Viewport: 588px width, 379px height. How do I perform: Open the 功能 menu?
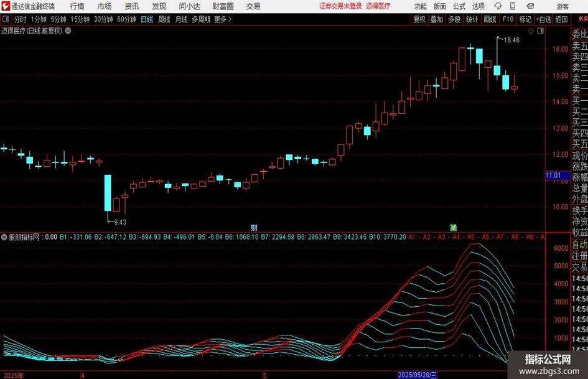pyautogui.click(x=421, y=6)
